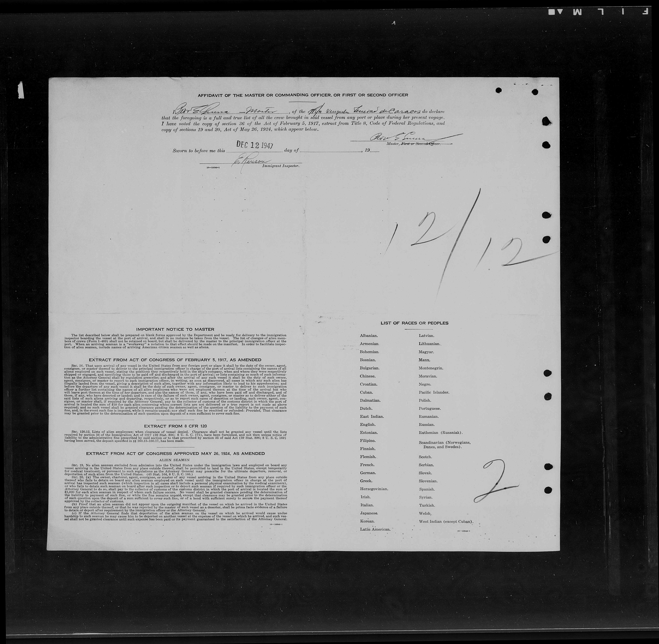Screen dimensions: 659x644
Task: Click the 'IMPORTANT NOTICE TO MASTER' heading
Action: (x=175, y=329)
